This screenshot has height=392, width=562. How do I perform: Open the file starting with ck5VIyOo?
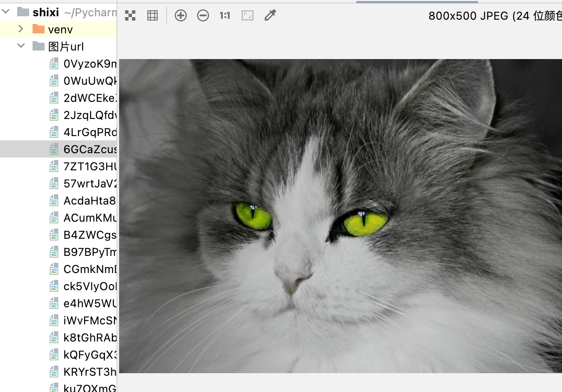[90, 286]
